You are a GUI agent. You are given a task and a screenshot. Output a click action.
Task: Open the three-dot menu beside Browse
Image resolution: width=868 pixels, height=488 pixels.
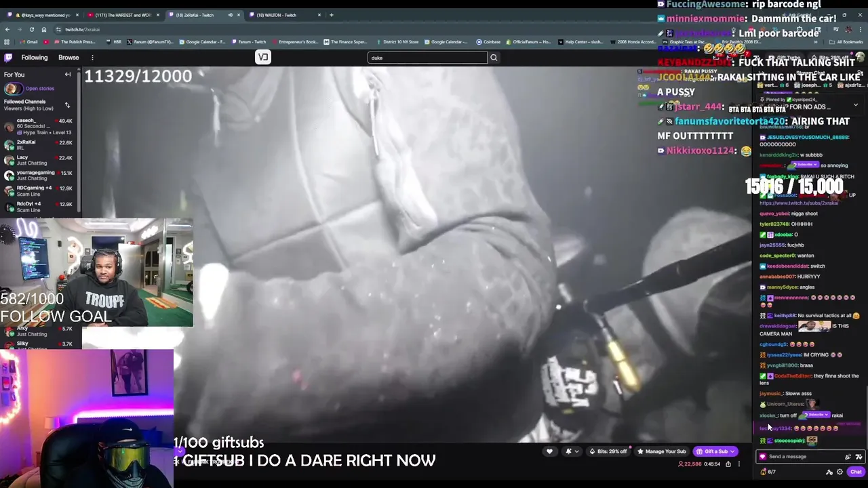[x=92, y=58]
